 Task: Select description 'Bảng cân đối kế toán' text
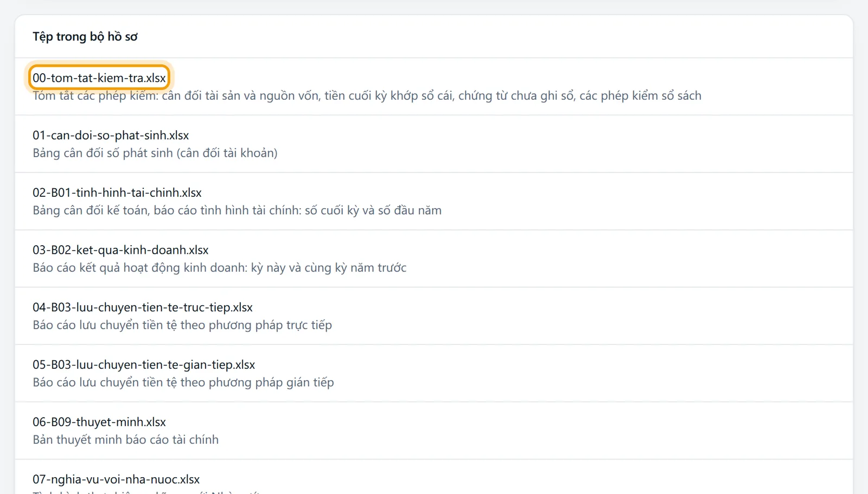coord(237,210)
